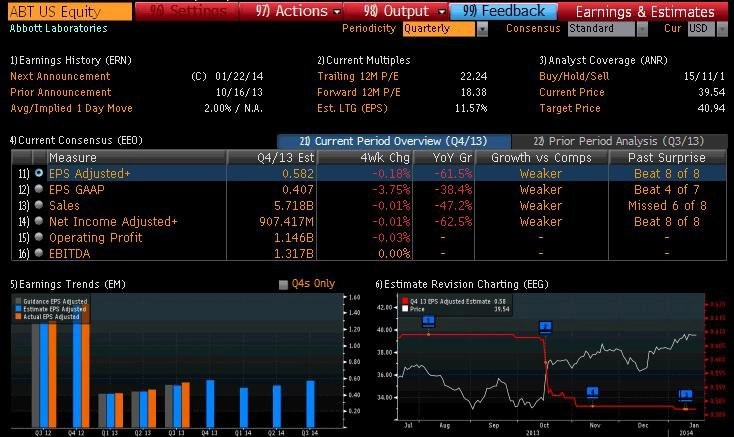Click the orange Actual EPS Adjusted legend swatch
The image size is (734, 437).
(18, 317)
